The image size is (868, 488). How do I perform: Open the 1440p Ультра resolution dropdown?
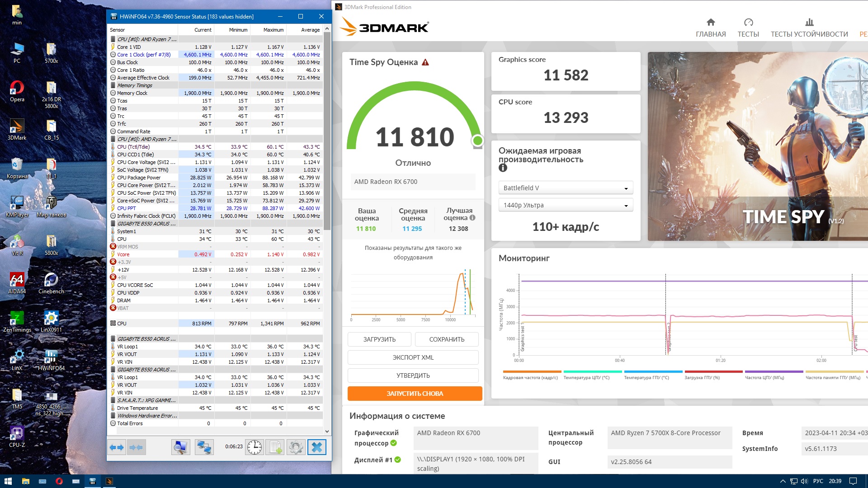[x=565, y=205]
